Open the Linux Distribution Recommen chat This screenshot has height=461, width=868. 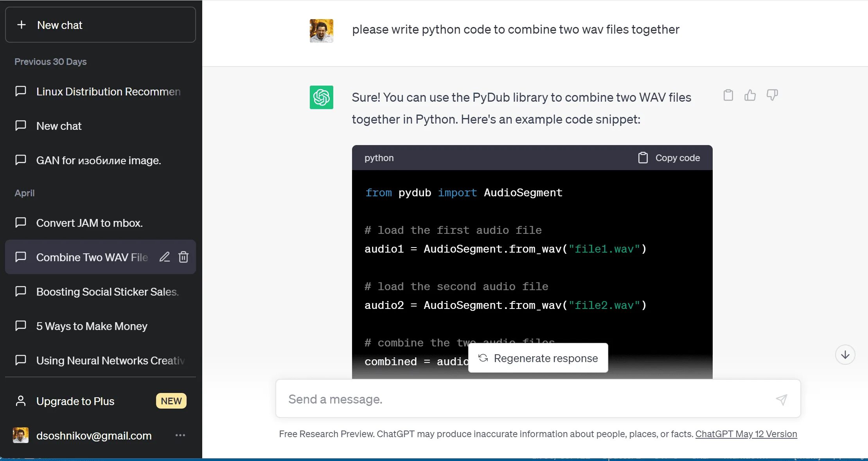109,91
